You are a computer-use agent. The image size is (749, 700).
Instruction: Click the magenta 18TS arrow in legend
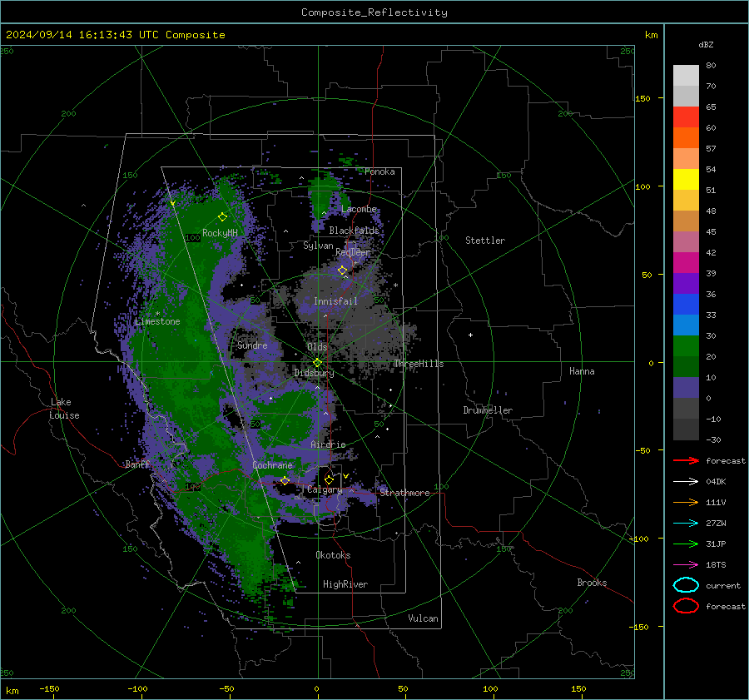pos(686,565)
